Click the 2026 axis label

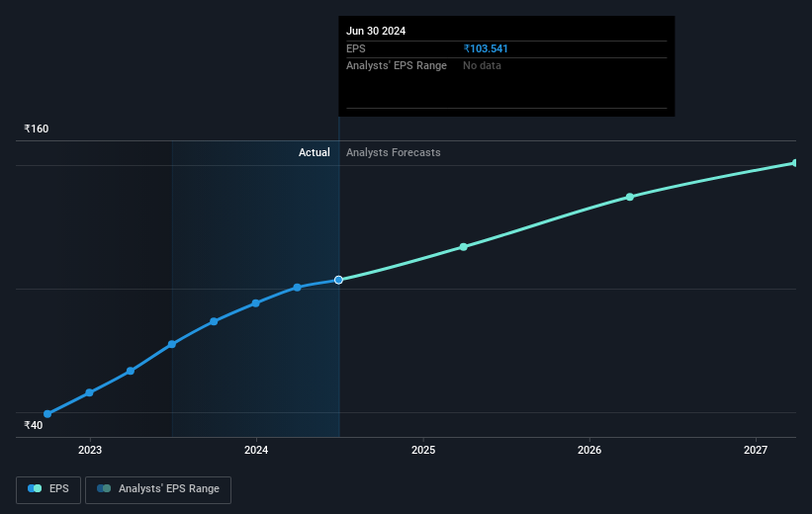589,451
